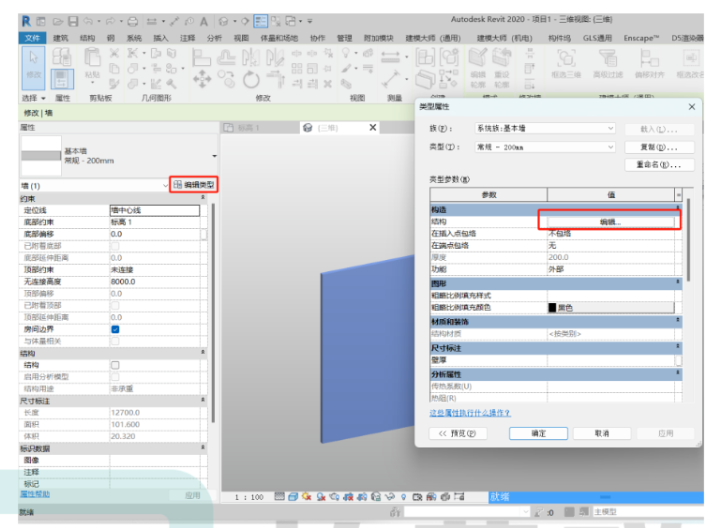Click the 编辑... structure button
The image size is (714, 528).
[x=610, y=222]
